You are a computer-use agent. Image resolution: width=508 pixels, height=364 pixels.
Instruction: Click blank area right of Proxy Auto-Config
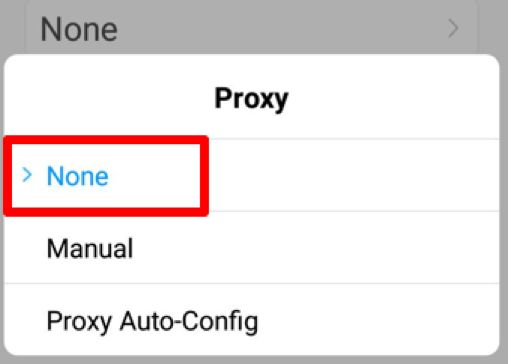pyautogui.click(x=378, y=320)
